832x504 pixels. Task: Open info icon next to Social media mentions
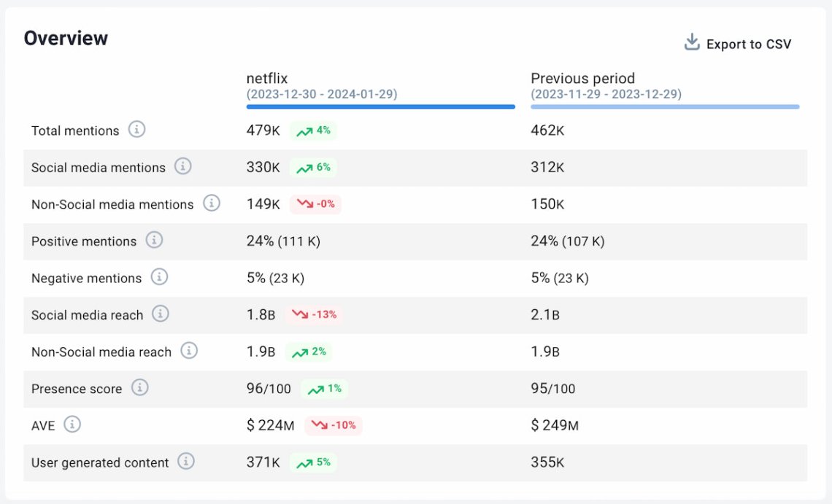point(182,166)
